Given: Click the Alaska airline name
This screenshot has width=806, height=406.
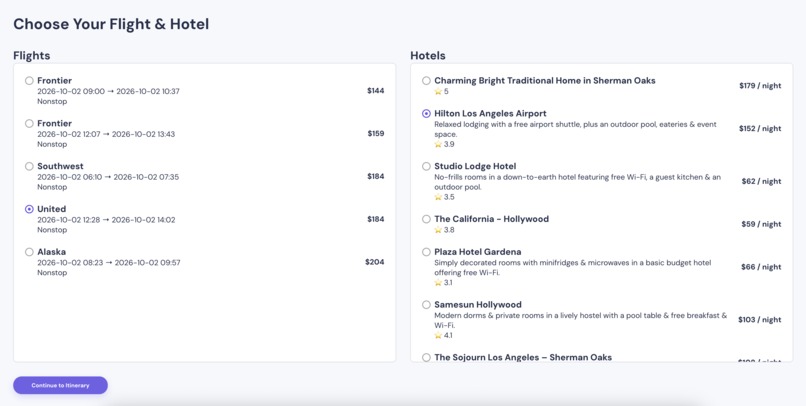Looking at the screenshot, I should point(51,252).
